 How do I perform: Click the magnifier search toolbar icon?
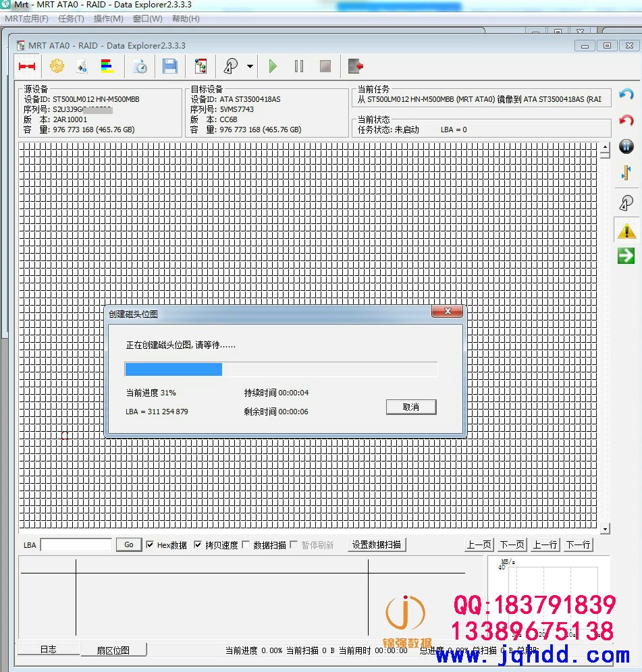(231, 66)
